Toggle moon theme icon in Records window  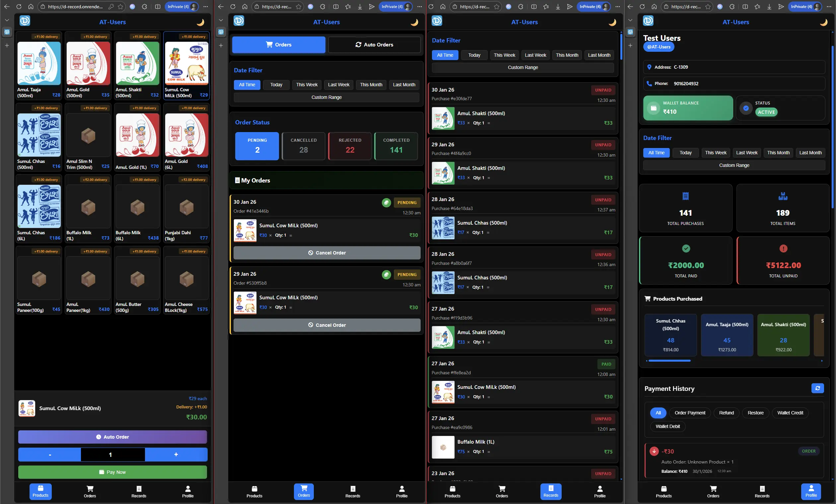[x=612, y=23]
